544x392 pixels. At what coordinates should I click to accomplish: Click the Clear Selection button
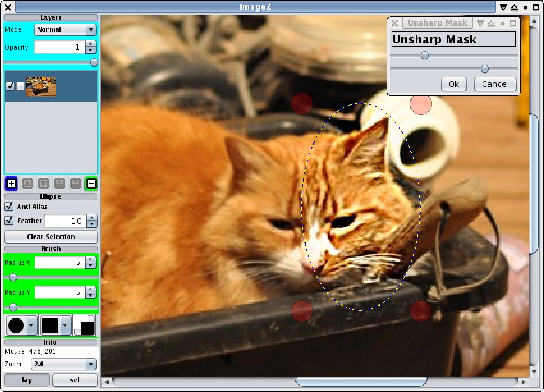(51, 237)
